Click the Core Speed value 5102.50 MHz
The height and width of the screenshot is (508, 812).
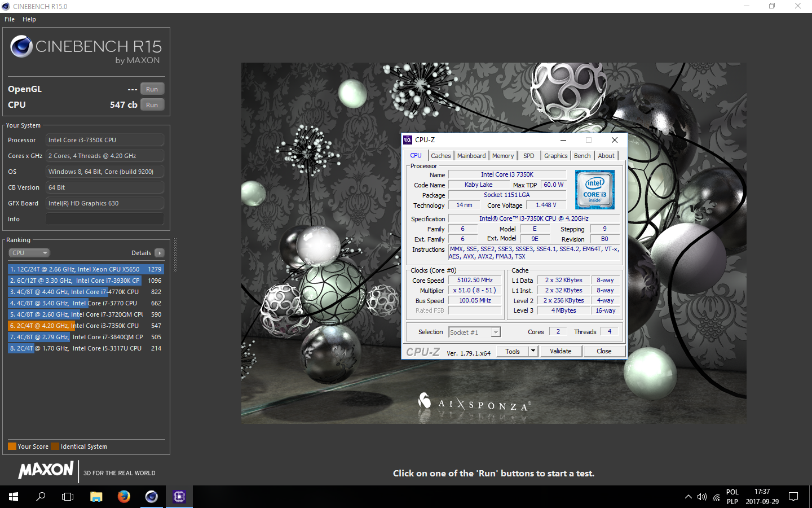click(x=475, y=281)
